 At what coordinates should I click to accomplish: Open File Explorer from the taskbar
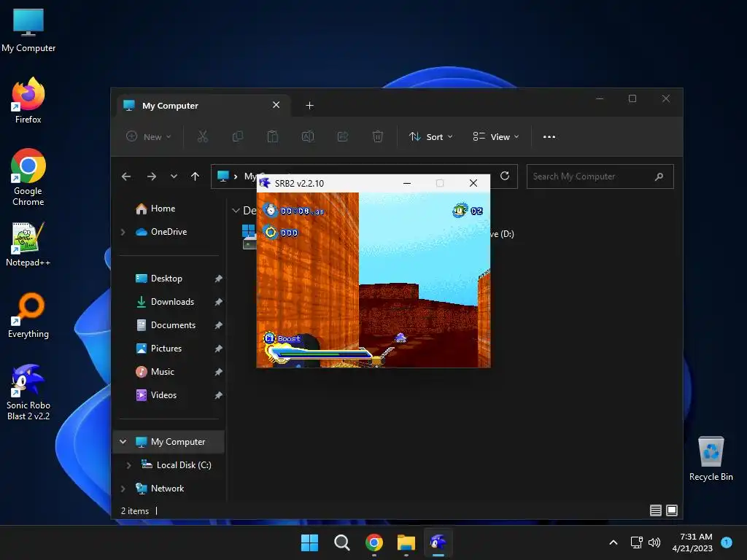(x=406, y=542)
